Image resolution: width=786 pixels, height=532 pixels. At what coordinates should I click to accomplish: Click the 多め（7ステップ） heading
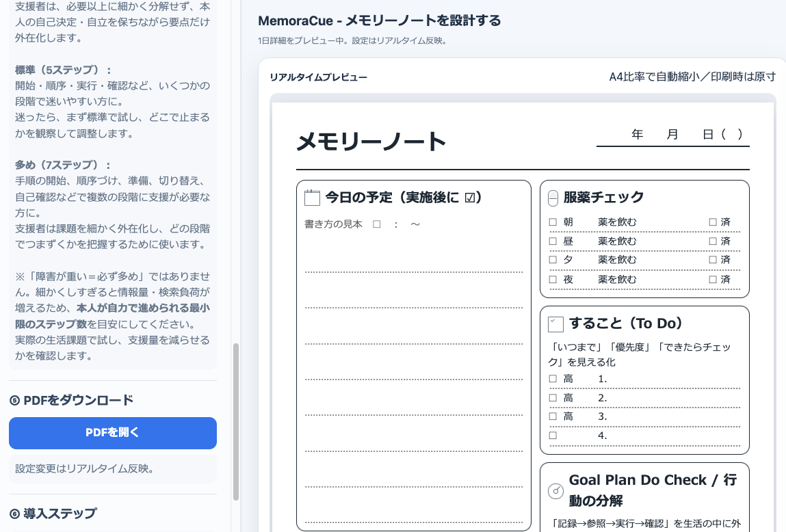pos(63,165)
